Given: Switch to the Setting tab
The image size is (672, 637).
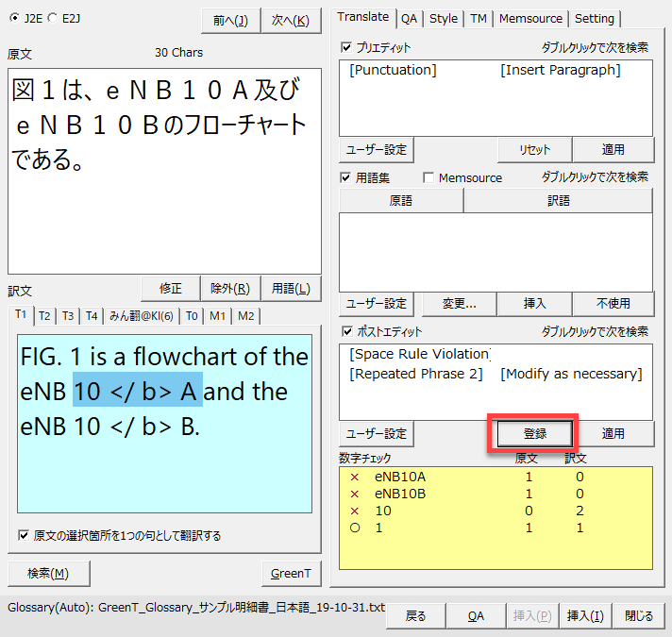Looking at the screenshot, I should (594, 18).
